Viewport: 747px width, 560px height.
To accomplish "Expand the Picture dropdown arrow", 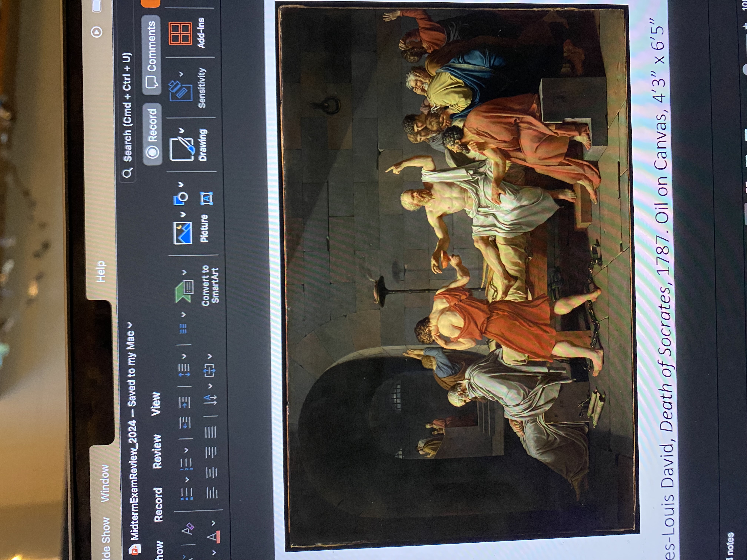I will 183,214.
